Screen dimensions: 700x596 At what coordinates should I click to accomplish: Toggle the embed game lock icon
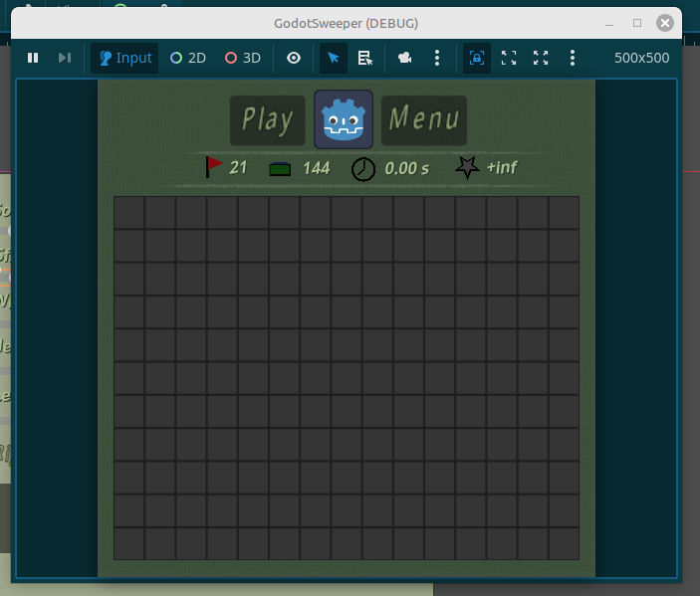477,58
